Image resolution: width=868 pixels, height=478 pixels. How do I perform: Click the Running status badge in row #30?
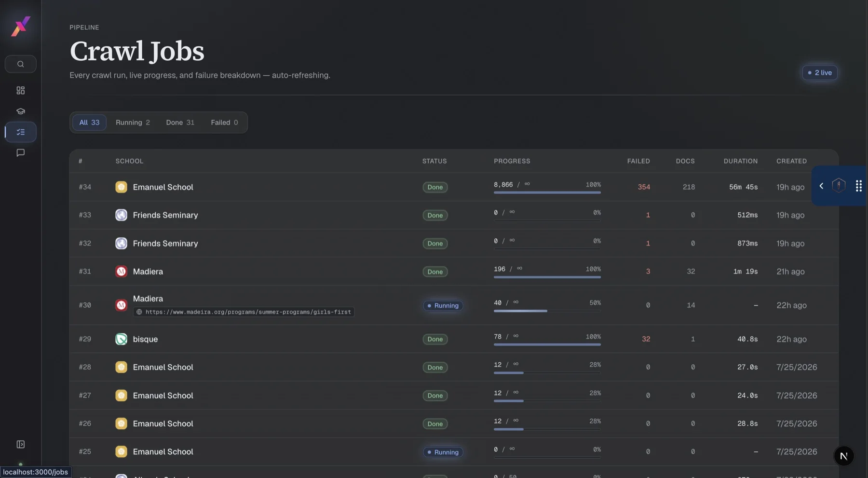(x=443, y=306)
